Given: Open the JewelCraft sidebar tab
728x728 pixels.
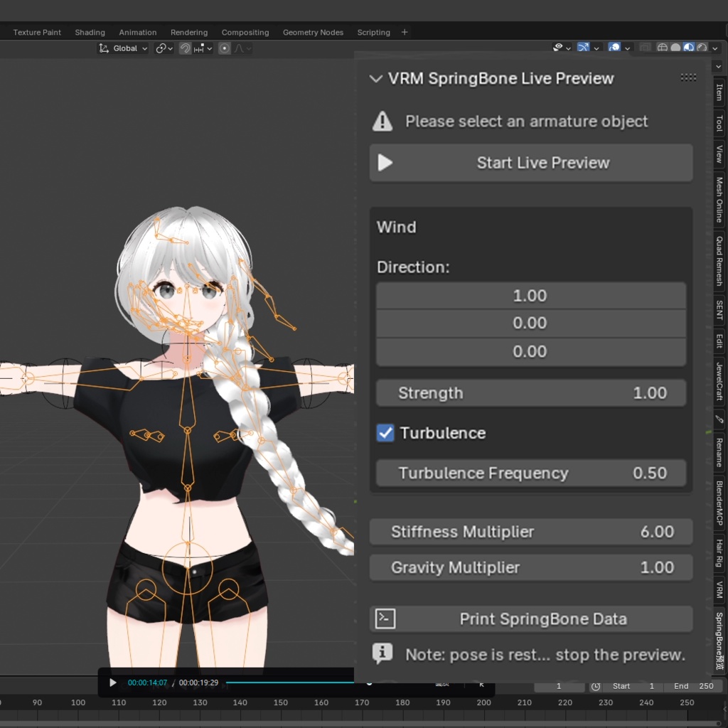Looking at the screenshot, I should tap(719, 381).
